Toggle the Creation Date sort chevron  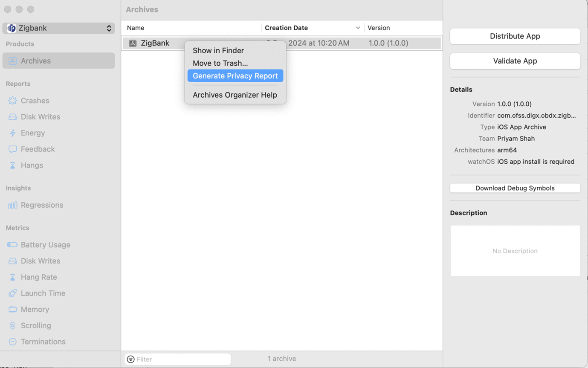pyautogui.click(x=358, y=28)
